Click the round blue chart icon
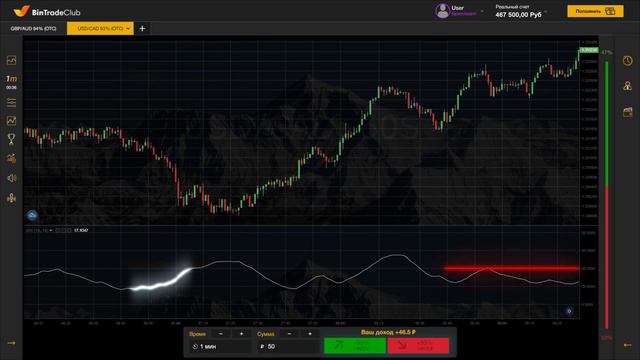 (32, 215)
